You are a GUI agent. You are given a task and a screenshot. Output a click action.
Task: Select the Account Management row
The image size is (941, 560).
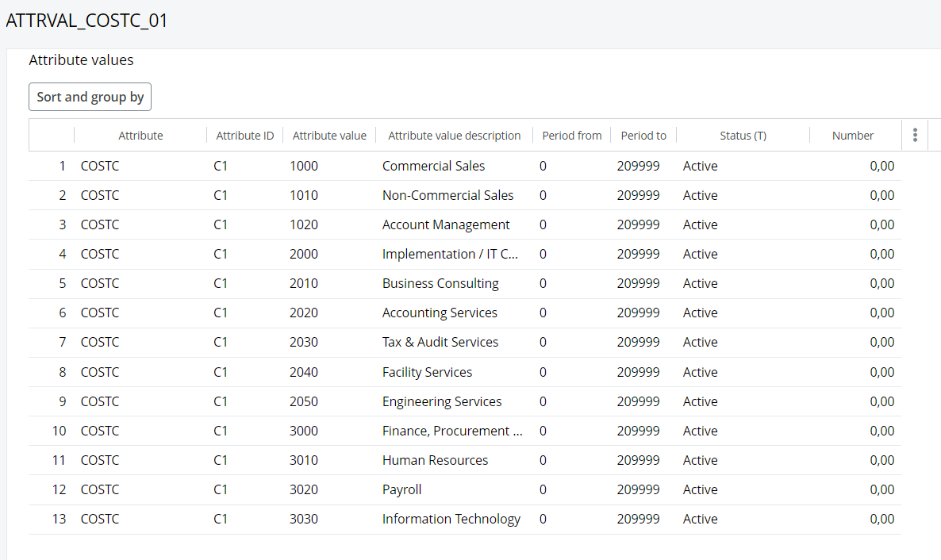446,224
